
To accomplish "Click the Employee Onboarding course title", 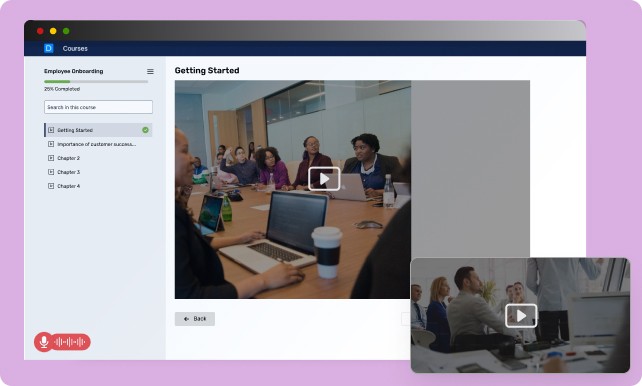I will click(x=73, y=71).
